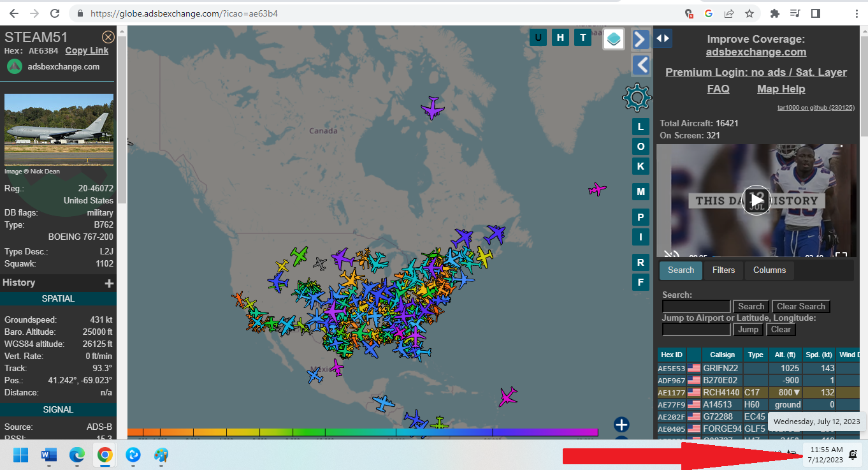
Task: Click the R map button
Action: coord(640,262)
